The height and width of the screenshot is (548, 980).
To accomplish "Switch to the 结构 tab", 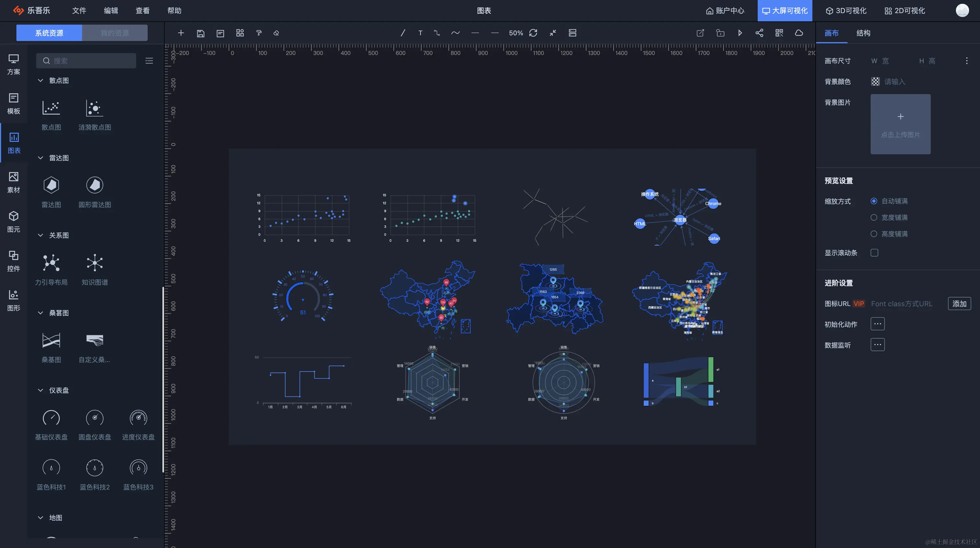I will pos(863,33).
